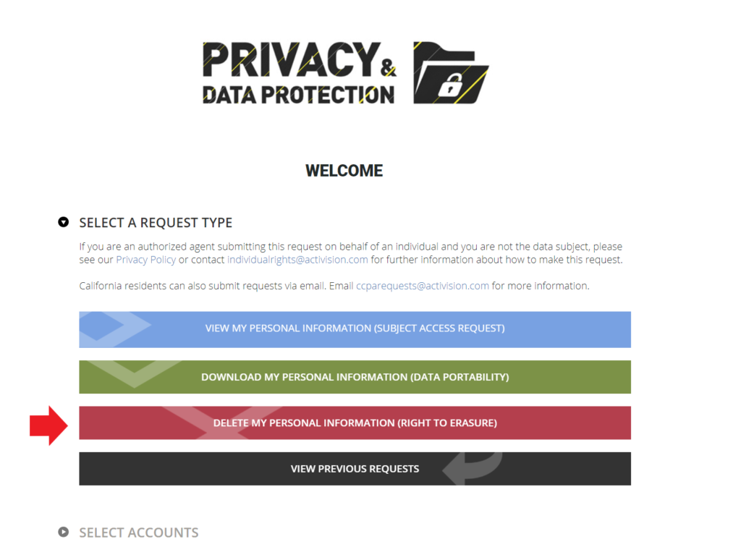Collapse the Select a Request Type section arrow
Viewport: 741px width, 560px height.
(64, 223)
